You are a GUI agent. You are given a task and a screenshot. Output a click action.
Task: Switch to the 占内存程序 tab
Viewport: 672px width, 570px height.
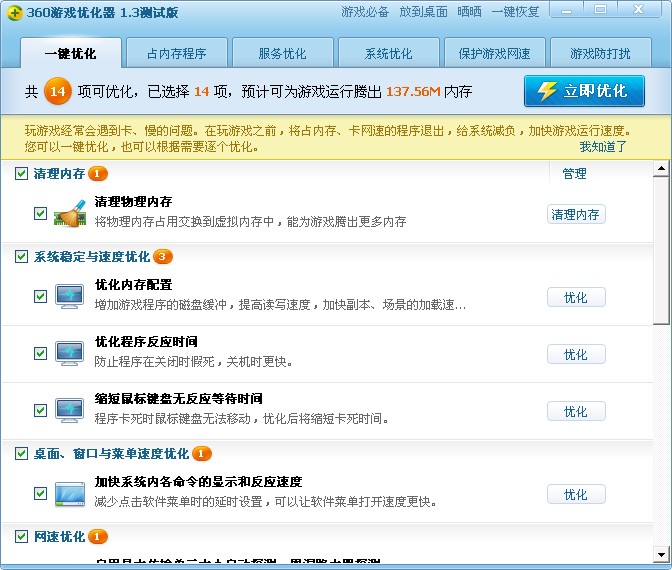177,54
